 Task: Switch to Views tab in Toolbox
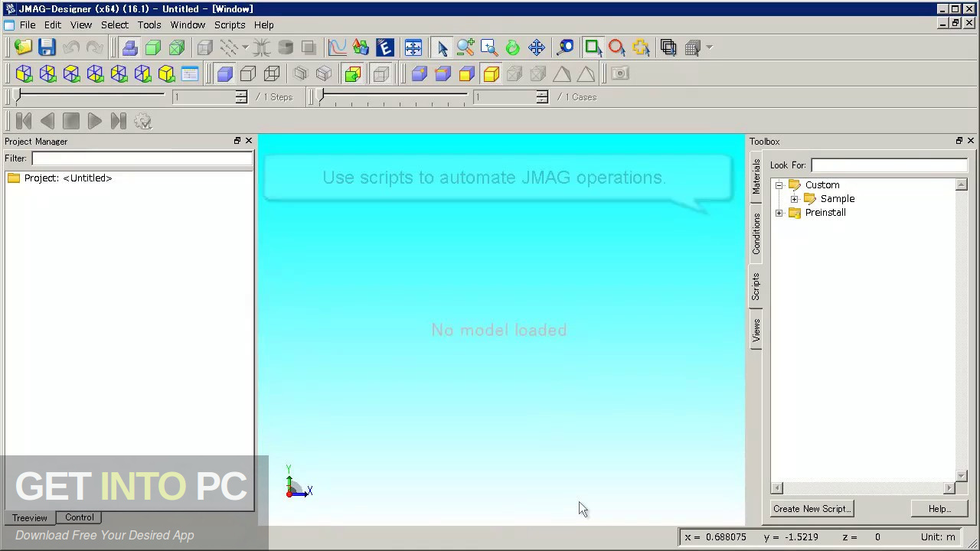pos(756,330)
